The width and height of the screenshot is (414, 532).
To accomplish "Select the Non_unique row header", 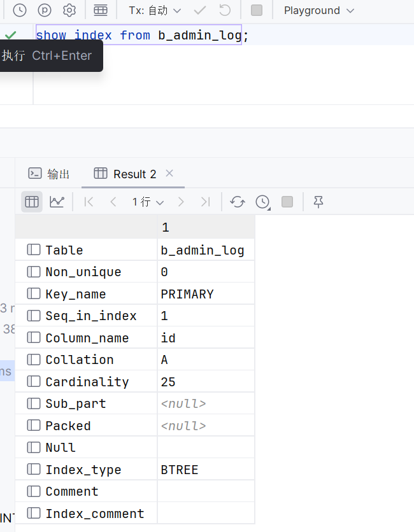I will point(86,272).
